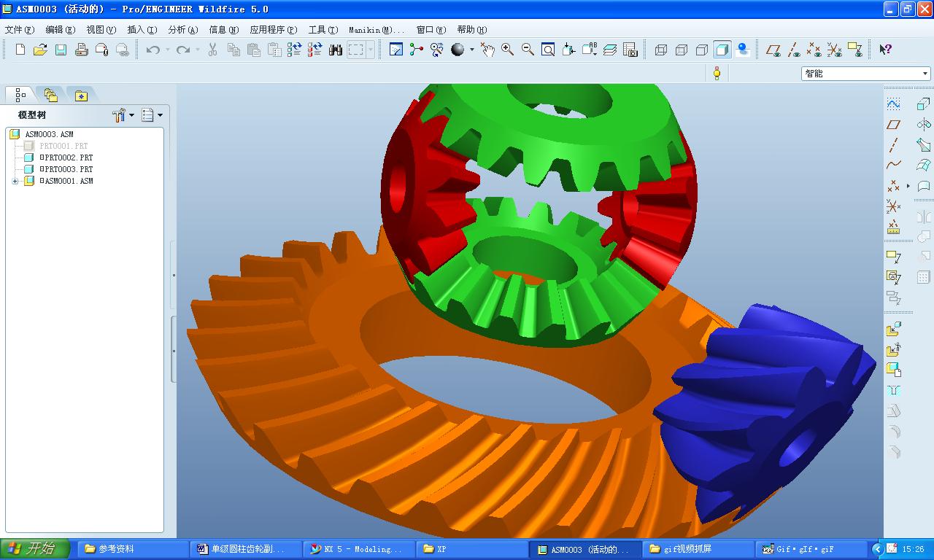
Task: Click the traffic light regeneration status icon
Action: pyautogui.click(x=717, y=73)
